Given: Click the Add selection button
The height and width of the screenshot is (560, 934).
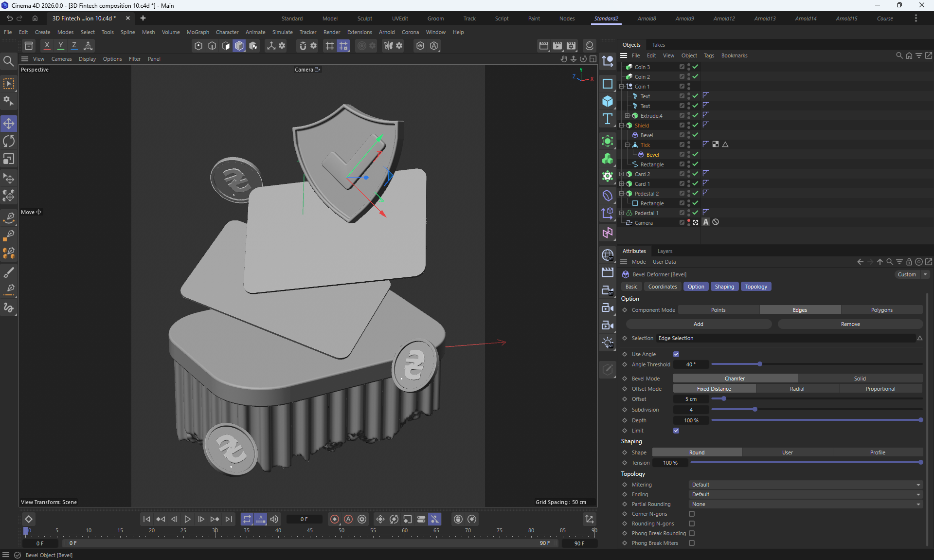Looking at the screenshot, I should coord(698,324).
